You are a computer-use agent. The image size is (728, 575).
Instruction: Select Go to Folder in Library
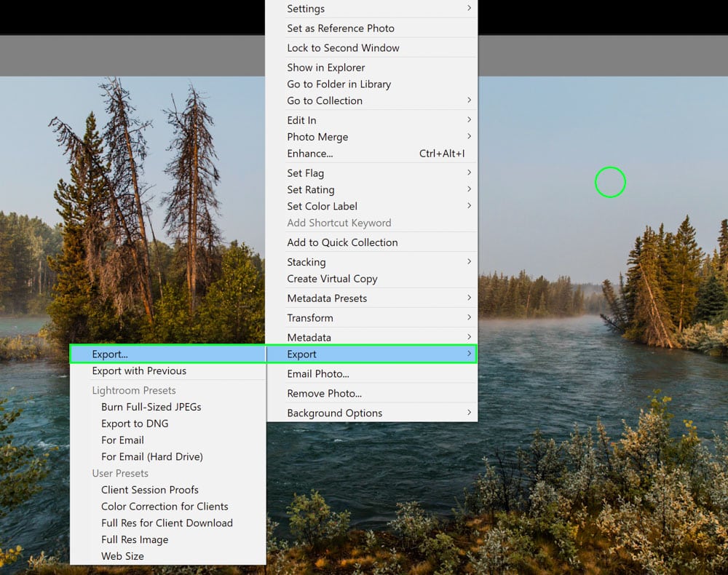point(371,84)
